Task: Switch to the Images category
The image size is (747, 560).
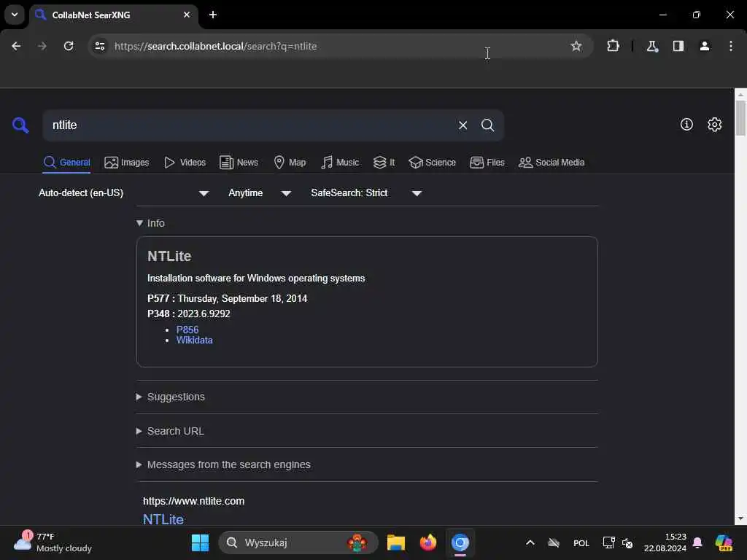Action: pyautogui.click(x=127, y=163)
